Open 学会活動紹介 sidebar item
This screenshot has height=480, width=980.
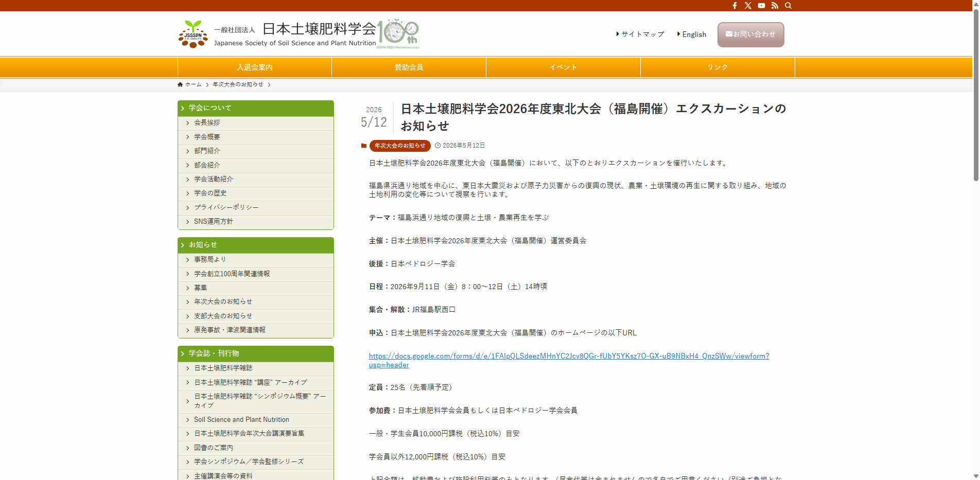click(x=256, y=179)
